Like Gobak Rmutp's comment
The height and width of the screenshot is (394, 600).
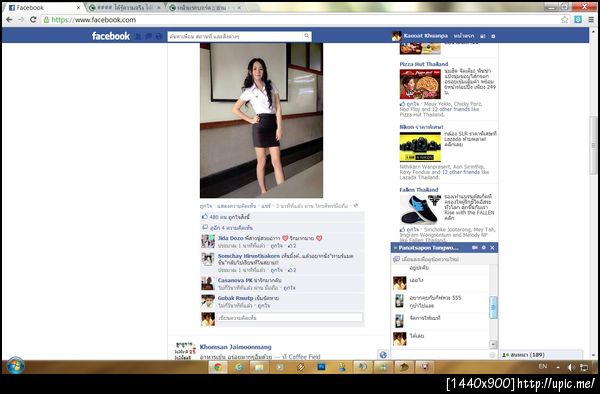click(x=263, y=306)
